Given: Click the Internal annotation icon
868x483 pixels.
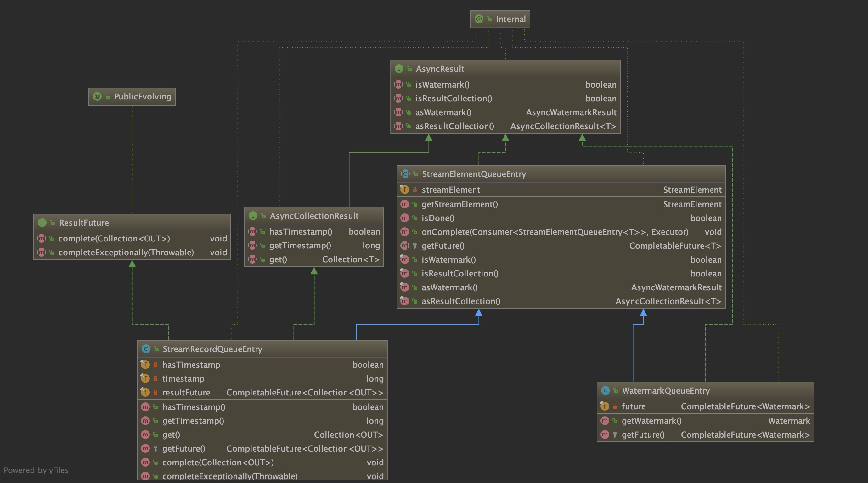Looking at the screenshot, I should [479, 19].
